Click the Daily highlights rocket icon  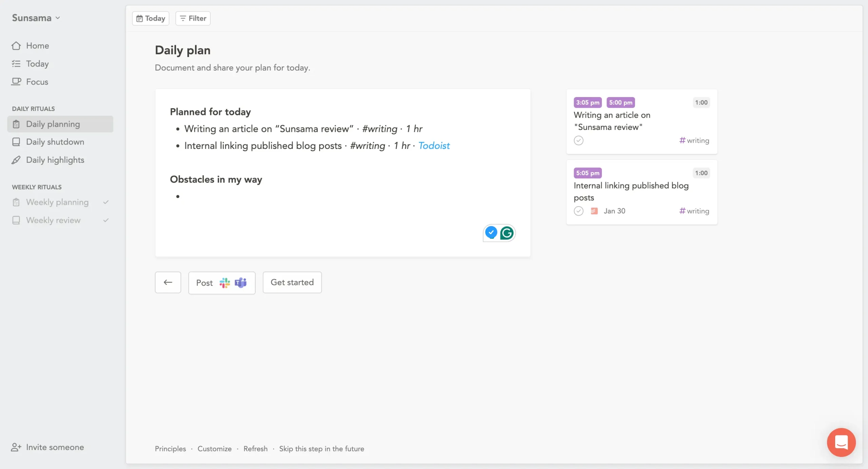(x=16, y=160)
